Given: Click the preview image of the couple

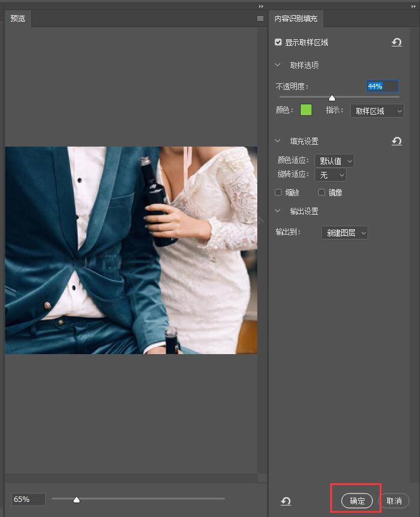Looking at the screenshot, I should [131, 250].
